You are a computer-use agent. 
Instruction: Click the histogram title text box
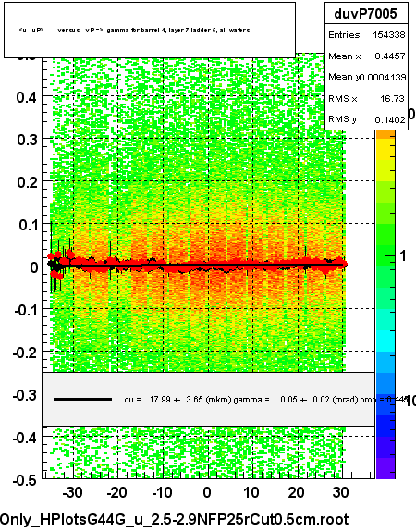[150, 31]
